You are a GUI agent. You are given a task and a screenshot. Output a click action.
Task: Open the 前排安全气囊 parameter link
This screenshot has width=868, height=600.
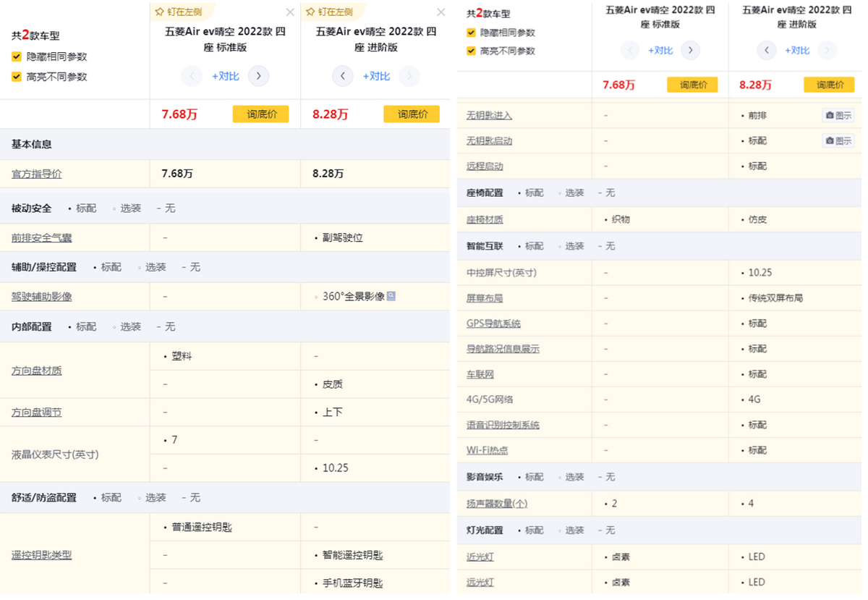[42, 237]
